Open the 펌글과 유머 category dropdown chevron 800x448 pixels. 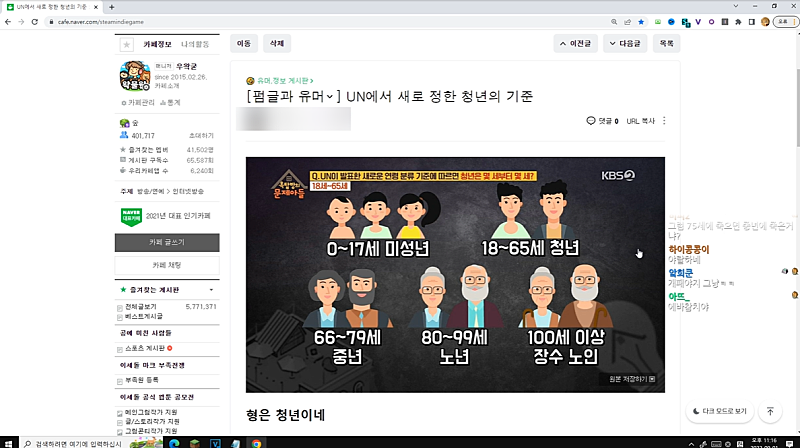(330, 96)
